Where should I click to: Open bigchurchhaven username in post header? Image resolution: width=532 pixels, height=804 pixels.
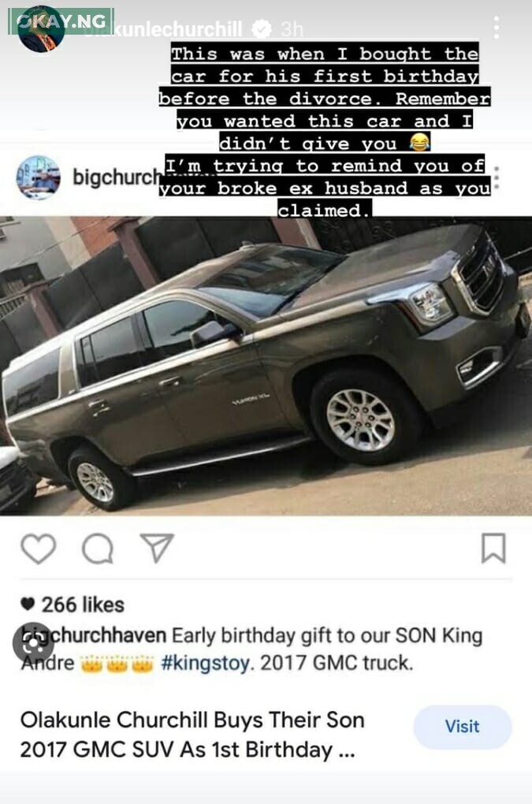point(116,177)
